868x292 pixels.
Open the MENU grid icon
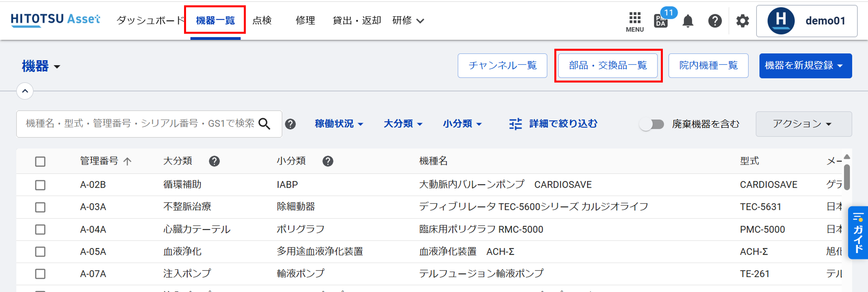tap(635, 22)
